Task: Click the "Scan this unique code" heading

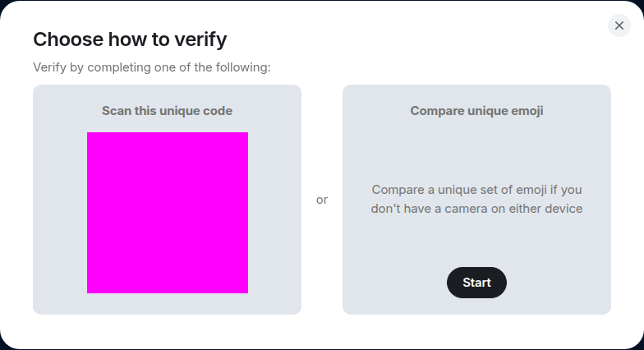Action: click(167, 111)
